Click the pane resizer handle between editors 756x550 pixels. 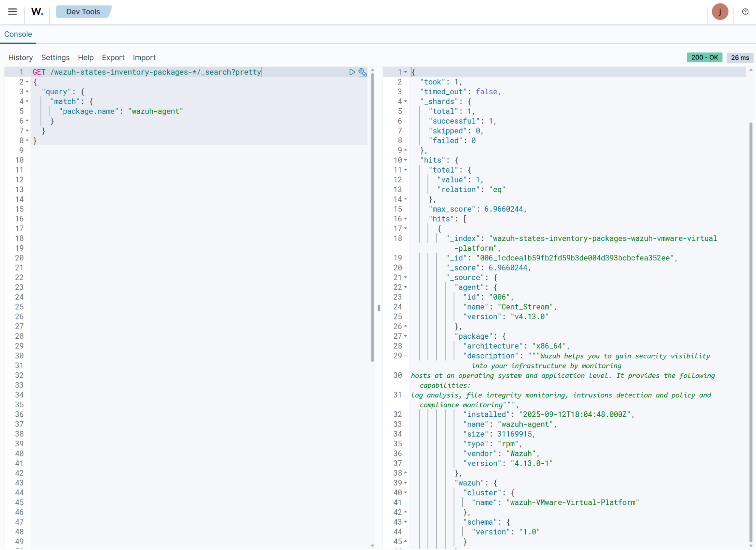coord(379,308)
